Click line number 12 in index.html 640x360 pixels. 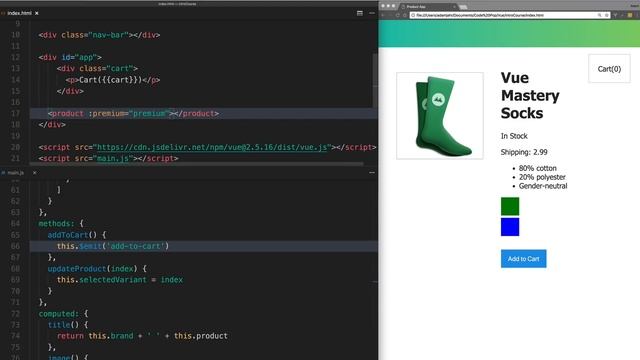(x=16, y=57)
